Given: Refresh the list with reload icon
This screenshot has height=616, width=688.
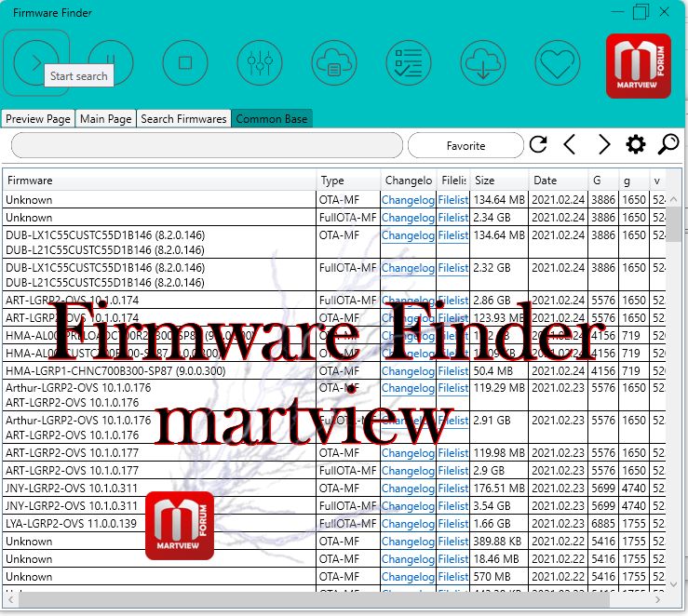Looking at the screenshot, I should [538, 144].
